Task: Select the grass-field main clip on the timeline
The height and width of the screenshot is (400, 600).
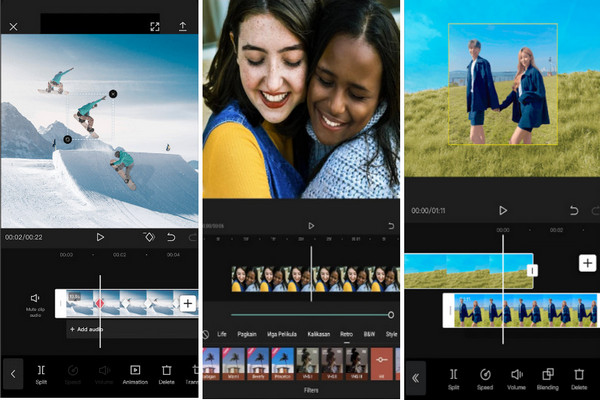Action: (x=469, y=271)
